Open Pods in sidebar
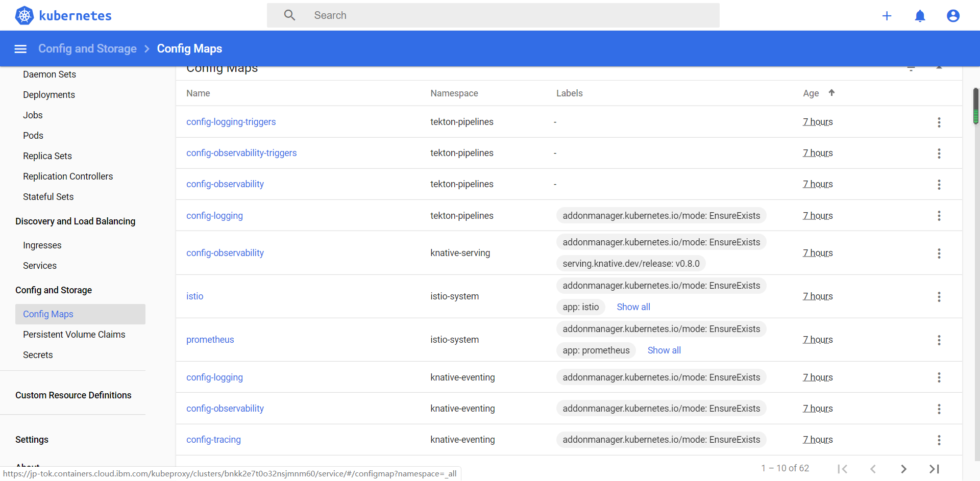This screenshot has height=481, width=980. pyautogui.click(x=33, y=136)
